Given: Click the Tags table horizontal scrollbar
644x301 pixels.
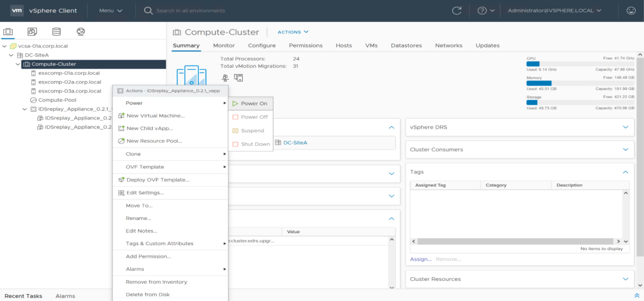Looking at the screenshot, I should (x=516, y=241).
